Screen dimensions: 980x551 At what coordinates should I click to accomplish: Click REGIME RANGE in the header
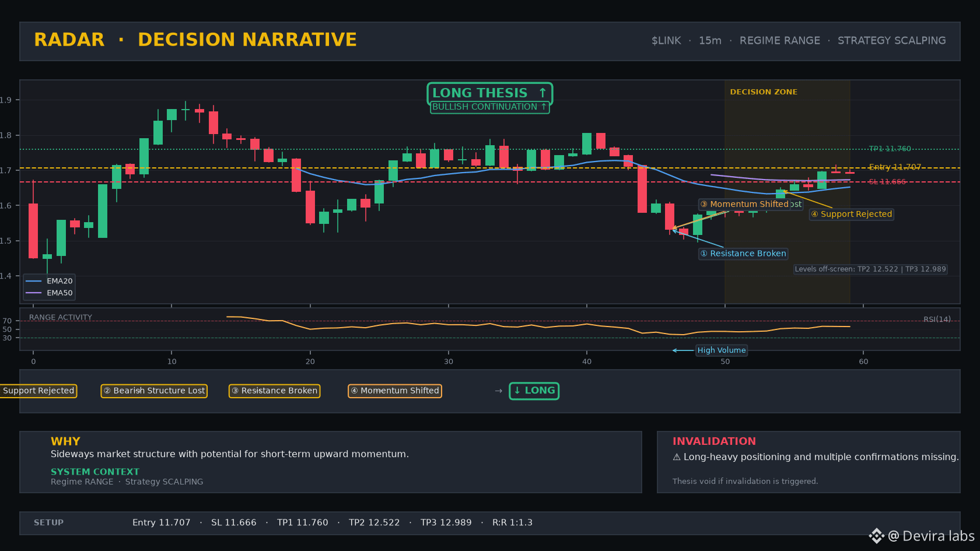[780, 41]
